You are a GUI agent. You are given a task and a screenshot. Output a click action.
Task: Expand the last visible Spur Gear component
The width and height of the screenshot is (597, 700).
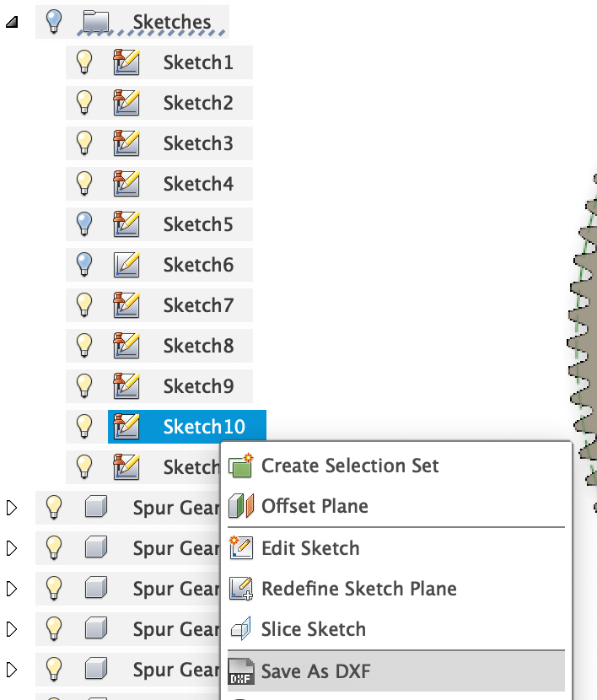[x=11, y=670]
